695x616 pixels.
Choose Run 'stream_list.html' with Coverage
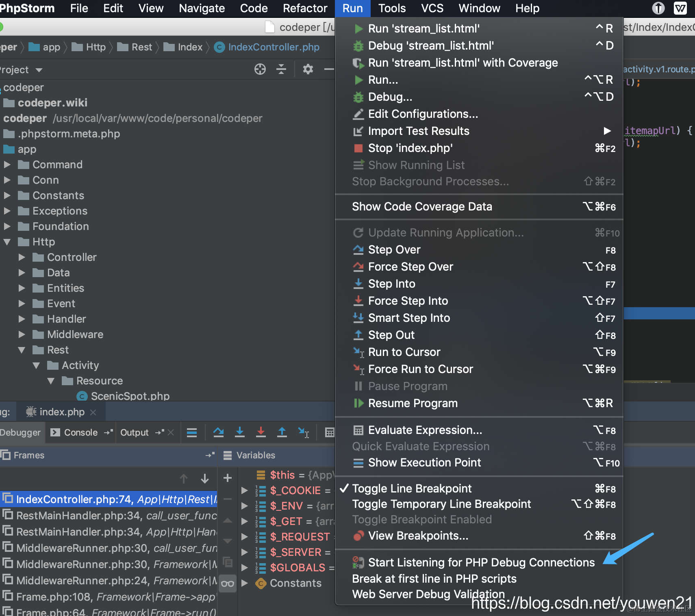click(x=479, y=63)
